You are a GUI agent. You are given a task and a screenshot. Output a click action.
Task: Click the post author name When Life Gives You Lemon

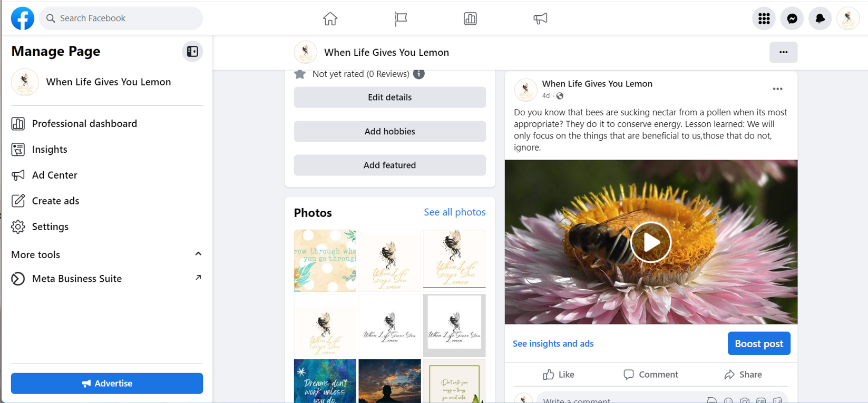[597, 84]
